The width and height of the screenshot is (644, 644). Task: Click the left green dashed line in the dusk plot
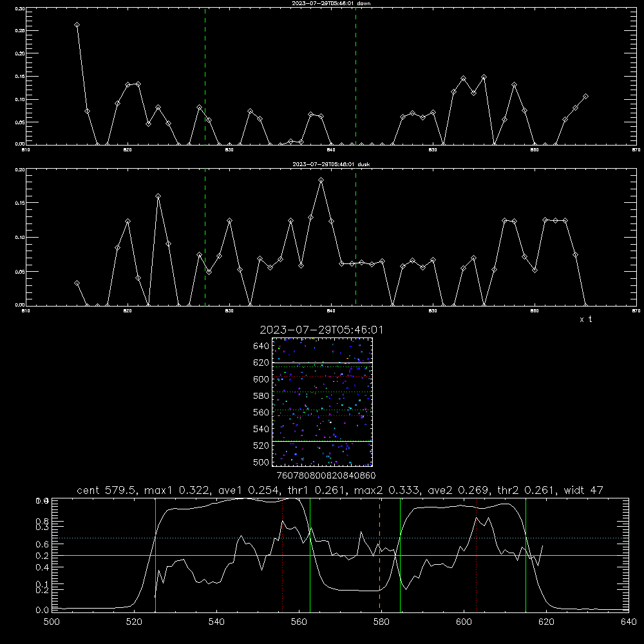tap(205, 238)
